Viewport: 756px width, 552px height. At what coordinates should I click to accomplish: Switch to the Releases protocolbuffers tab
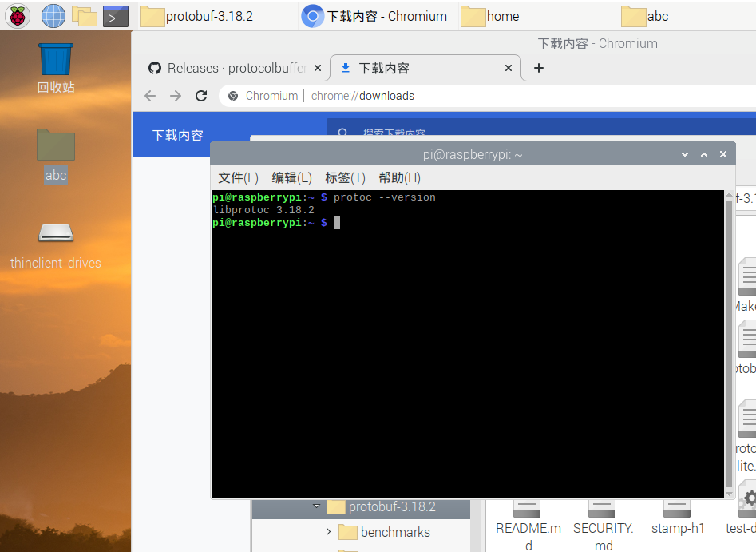(231, 69)
